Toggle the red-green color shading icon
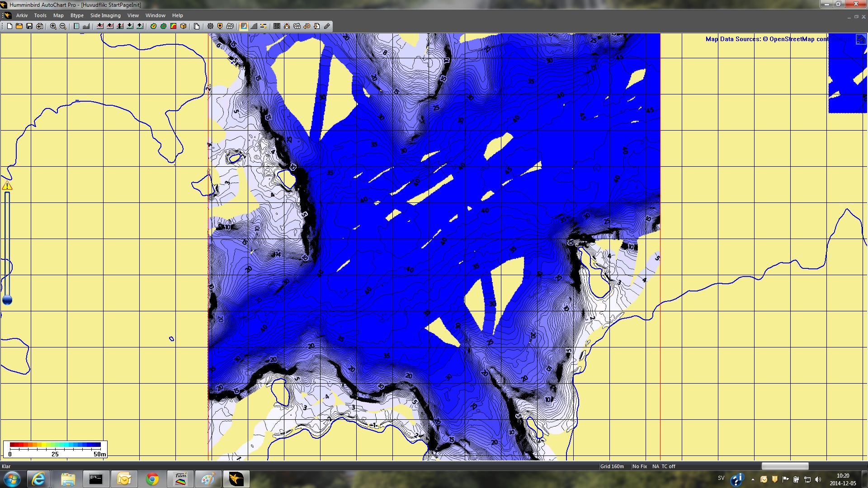Viewport: 868px width, 488px height. (173, 26)
